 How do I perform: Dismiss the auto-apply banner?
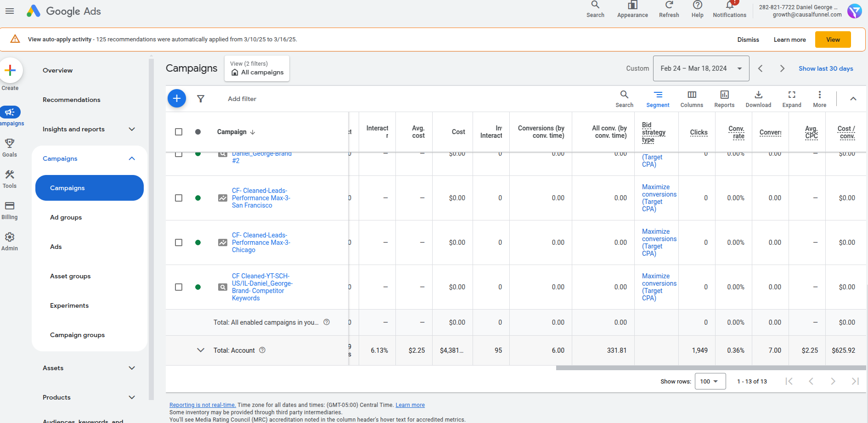pos(748,39)
